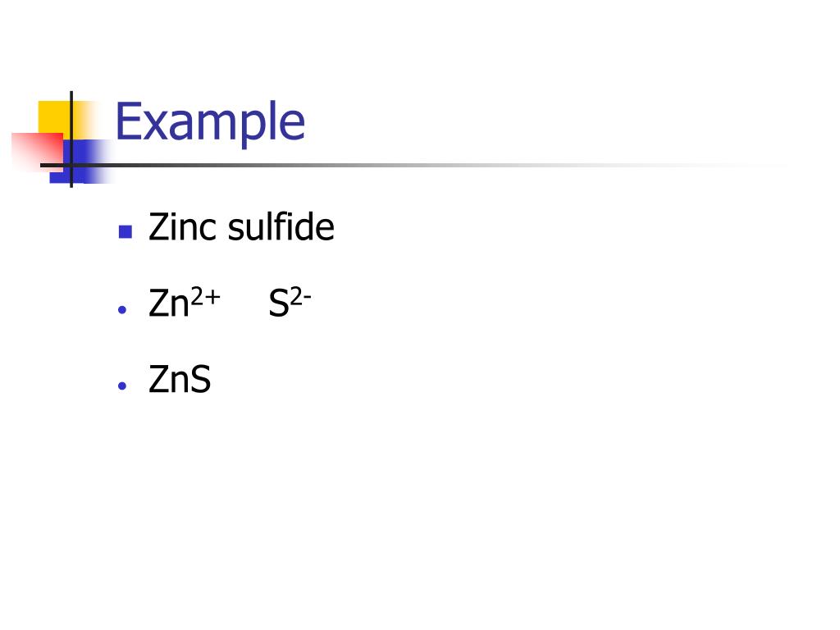Image resolution: width=840 pixels, height=630 pixels.
Task: Click the "ZnS" formula text
Action: pyautogui.click(x=180, y=379)
